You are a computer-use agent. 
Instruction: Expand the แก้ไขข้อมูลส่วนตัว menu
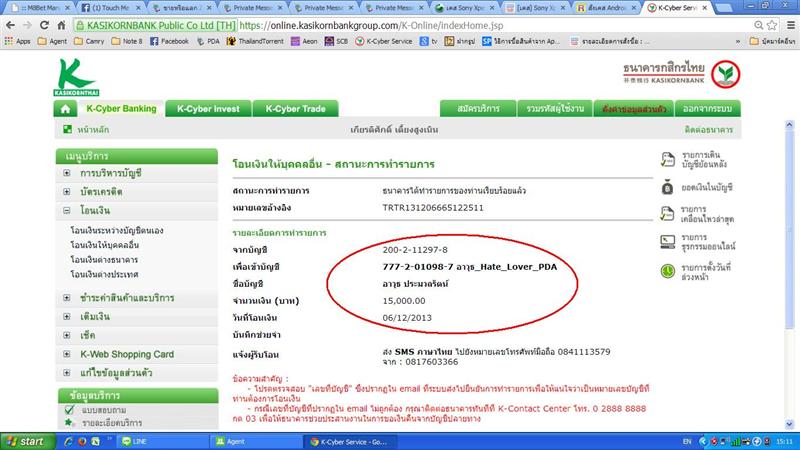(67, 373)
